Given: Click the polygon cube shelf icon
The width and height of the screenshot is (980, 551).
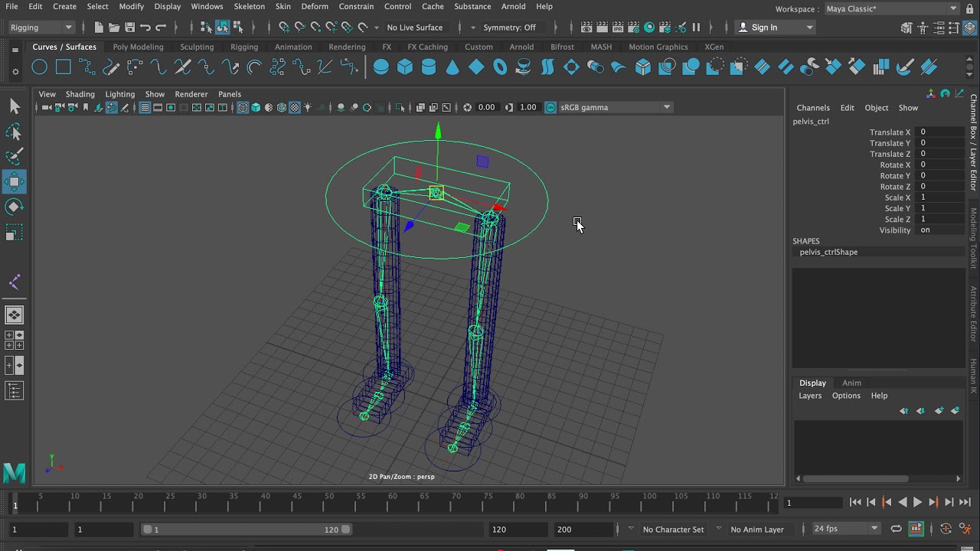Looking at the screenshot, I should 404,67.
